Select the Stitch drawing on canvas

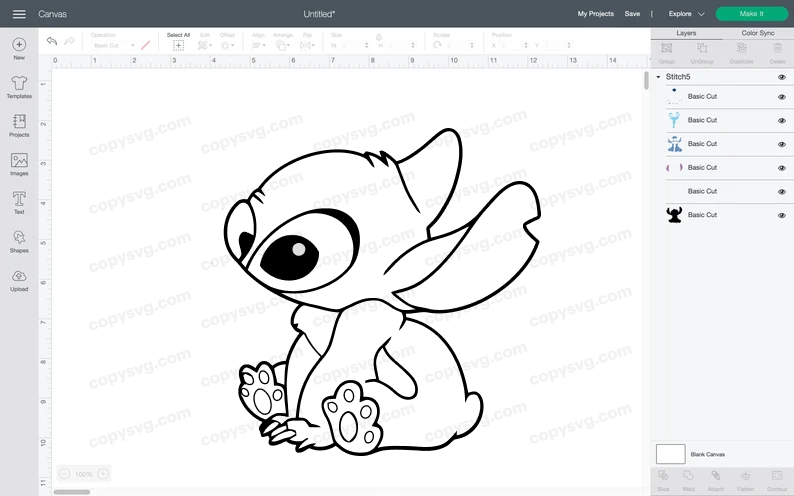pyautogui.click(x=382, y=291)
